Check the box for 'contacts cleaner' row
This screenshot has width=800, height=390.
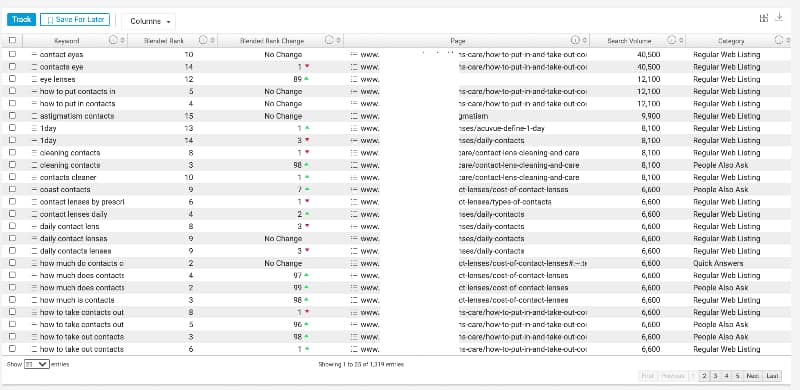point(13,177)
